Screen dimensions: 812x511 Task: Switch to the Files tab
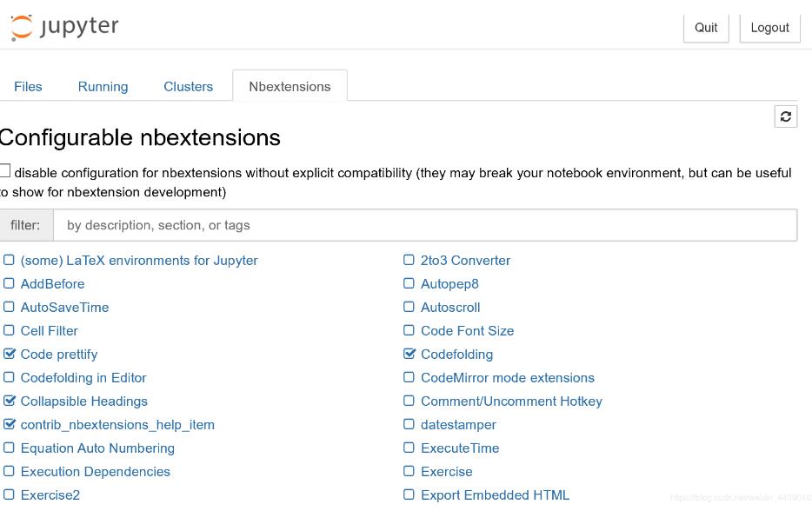[x=28, y=86]
